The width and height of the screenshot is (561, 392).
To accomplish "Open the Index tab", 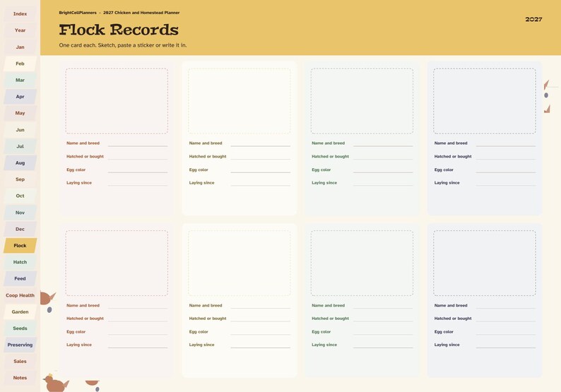I will 20,14.
